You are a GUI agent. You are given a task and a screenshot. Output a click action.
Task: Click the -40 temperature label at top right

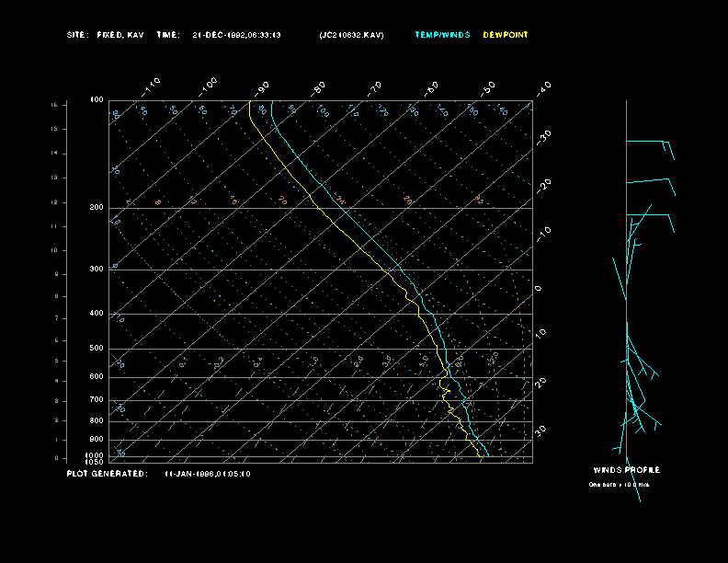pyautogui.click(x=543, y=87)
